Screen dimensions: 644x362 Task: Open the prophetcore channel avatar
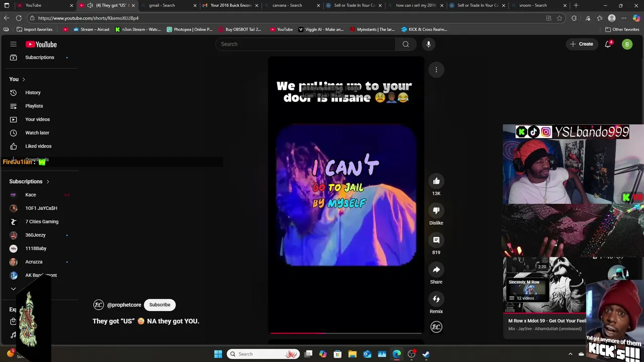tap(99, 305)
